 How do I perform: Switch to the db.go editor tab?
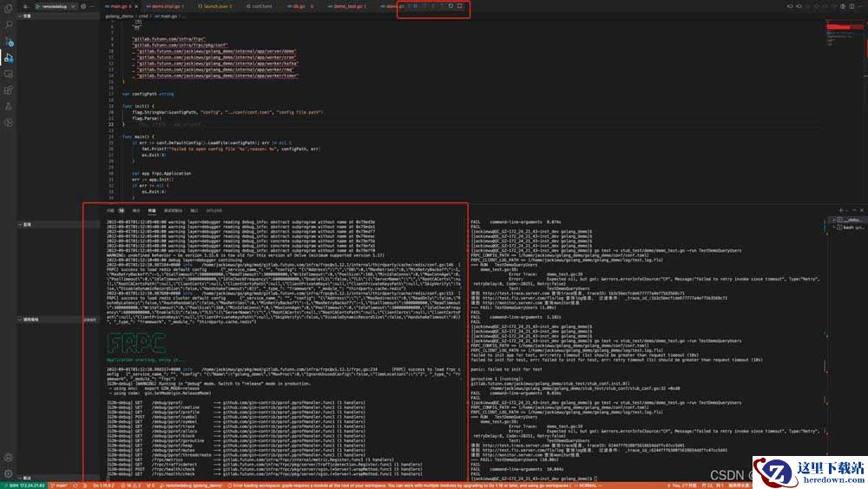[299, 6]
